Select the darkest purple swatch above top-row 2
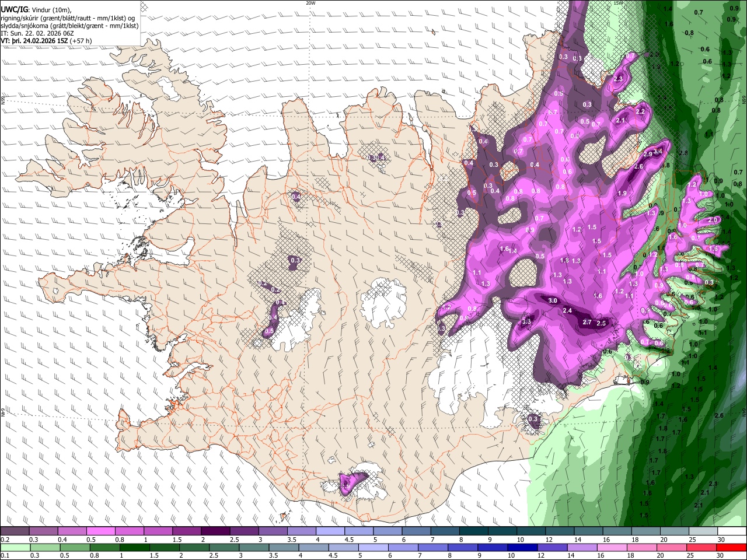This screenshot has width=747, height=560. click(x=215, y=531)
